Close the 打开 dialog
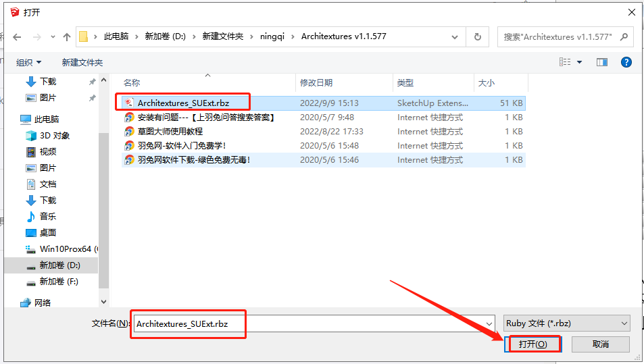Screen dimensions: 644x364 (632, 13)
